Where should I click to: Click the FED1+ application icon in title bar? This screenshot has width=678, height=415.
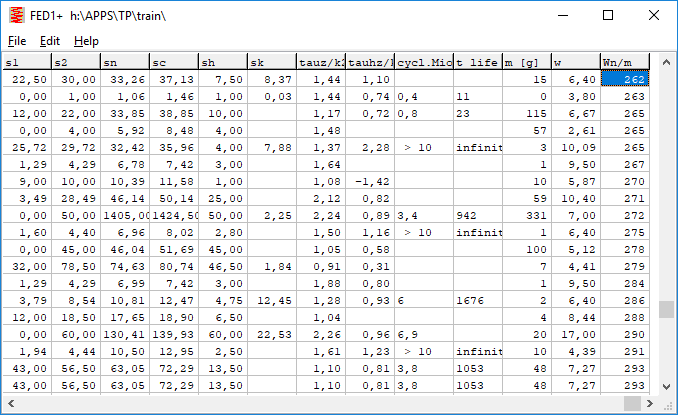pos(17,16)
